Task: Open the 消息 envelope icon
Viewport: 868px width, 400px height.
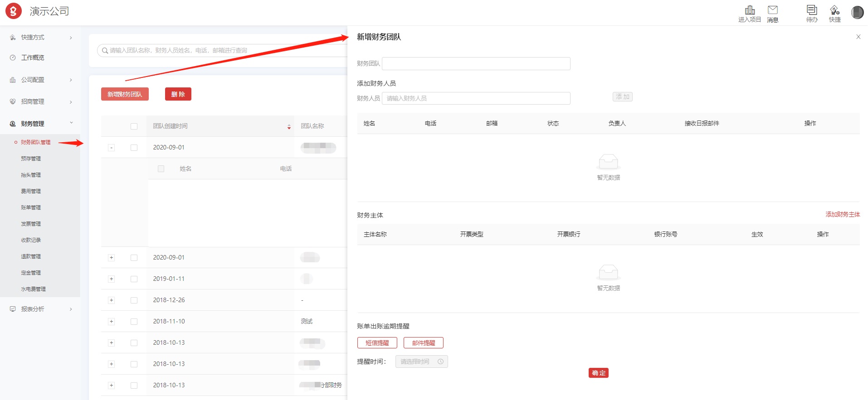Action: click(x=772, y=10)
